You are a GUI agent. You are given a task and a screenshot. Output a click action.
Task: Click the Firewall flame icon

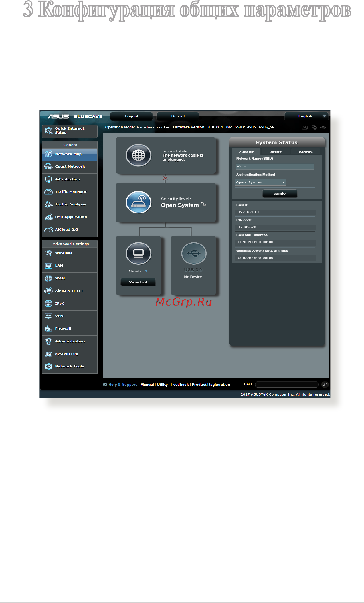coord(48,329)
